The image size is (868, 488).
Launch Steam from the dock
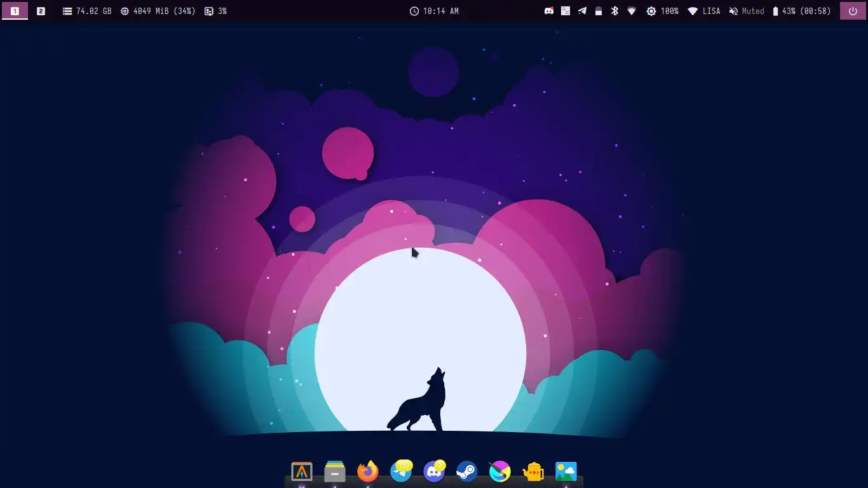click(x=467, y=471)
